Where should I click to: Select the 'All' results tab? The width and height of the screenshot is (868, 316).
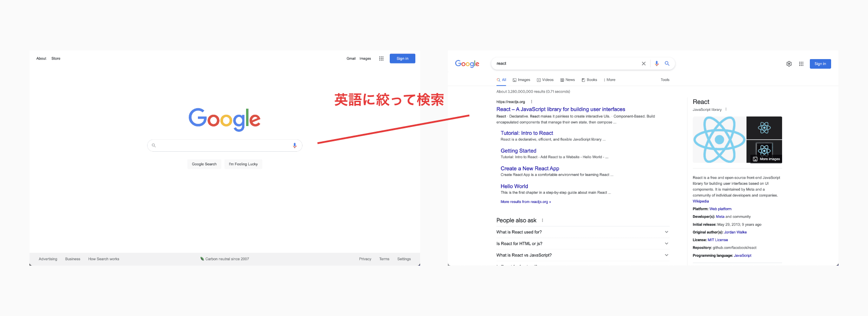(501, 80)
